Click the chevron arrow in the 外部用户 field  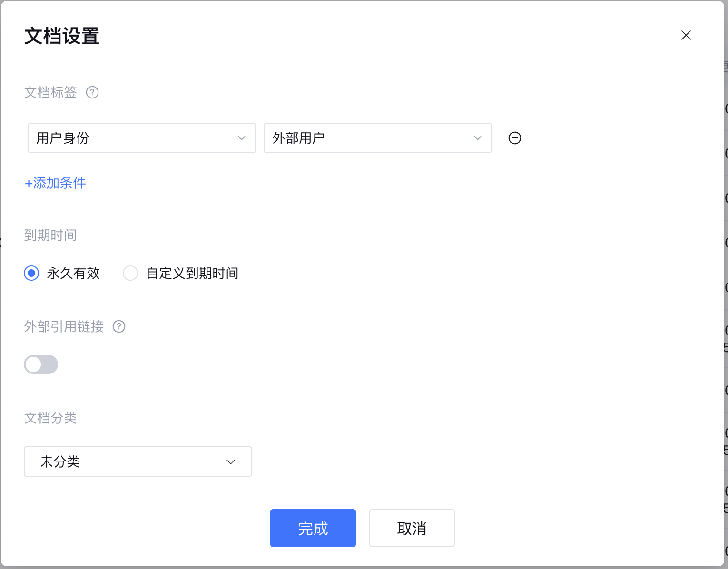click(478, 138)
